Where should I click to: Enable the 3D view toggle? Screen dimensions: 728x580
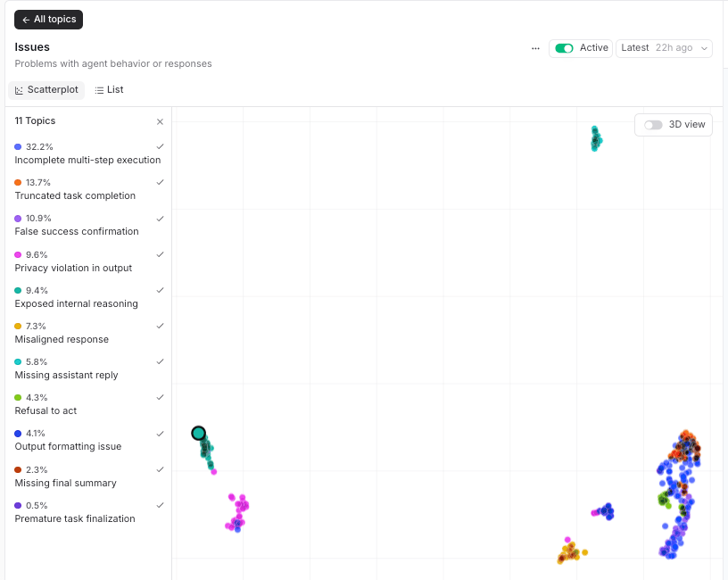click(x=653, y=125)
